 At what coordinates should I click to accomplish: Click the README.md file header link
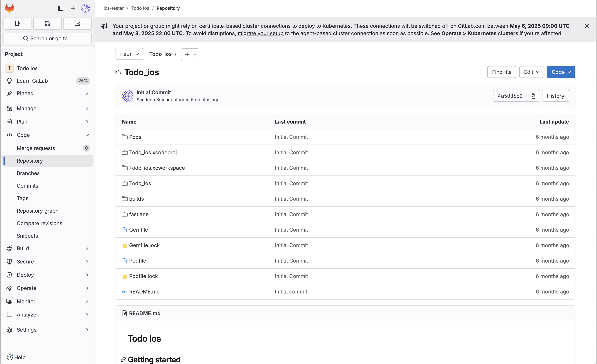[145, 313]
